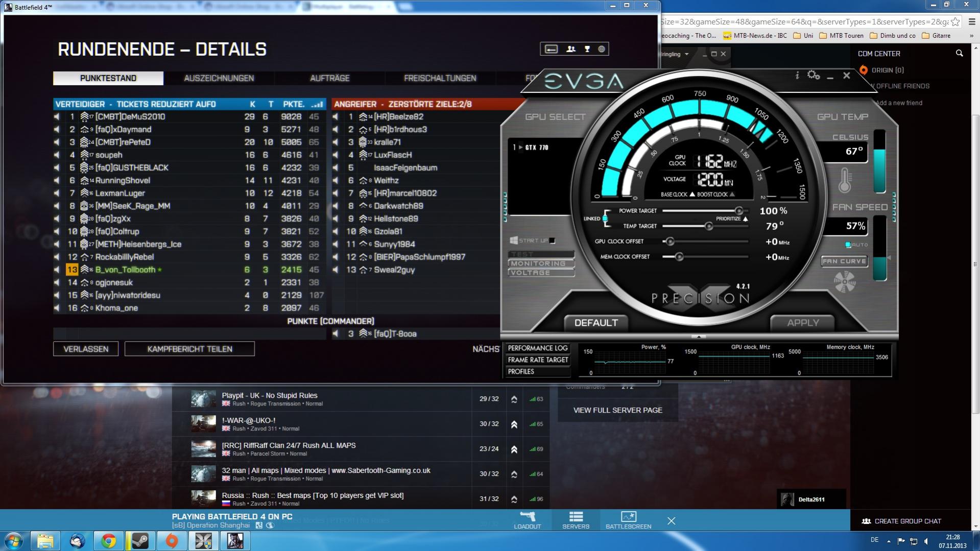Click the GPU Clock Offset slider handle
Screen dimensions: 980x551
pos(670,242)
